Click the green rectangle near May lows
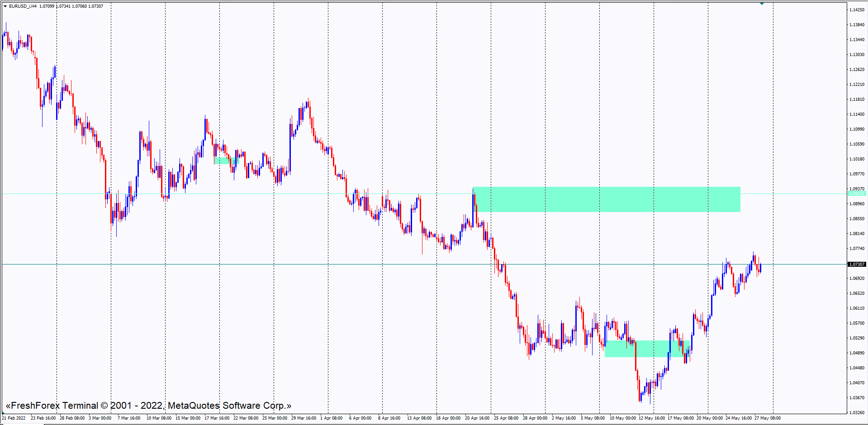This screenshot has width=868, height=425. point(647,349)
